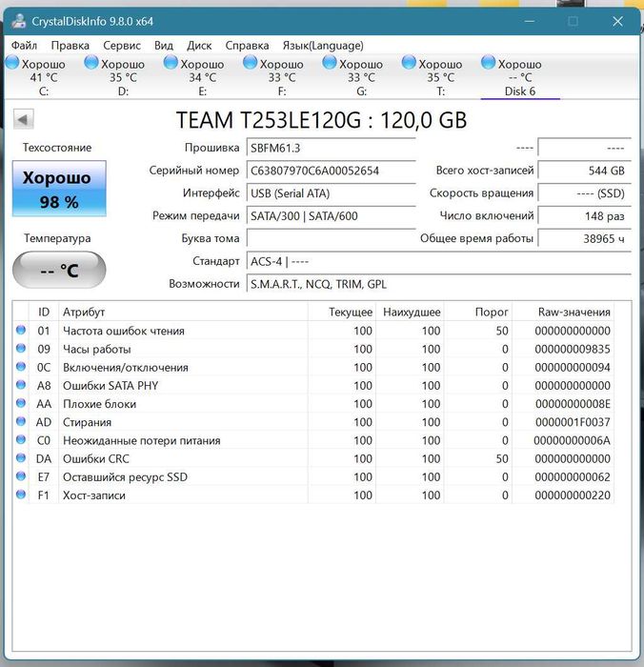
Task: Click the blue status orb of E: drive
Action: click(171, 63)
